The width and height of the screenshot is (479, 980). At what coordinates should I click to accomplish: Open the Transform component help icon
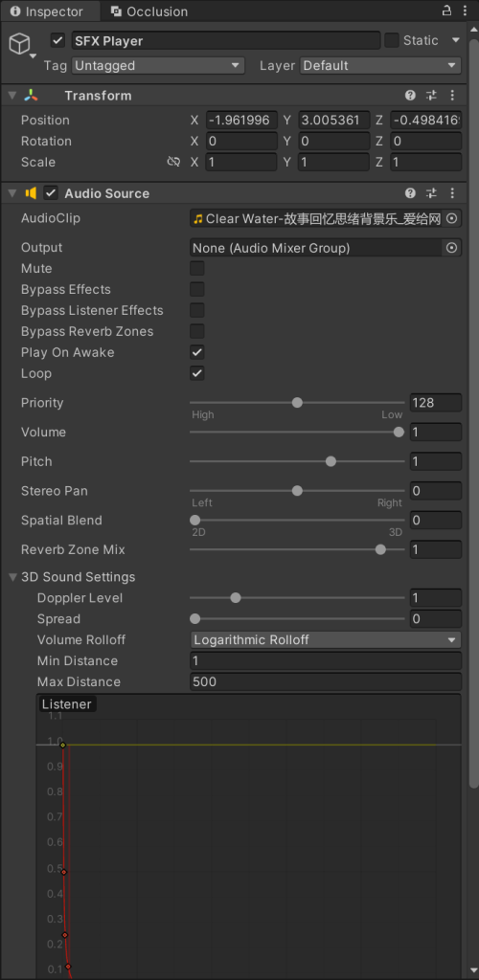pos(410,96)
